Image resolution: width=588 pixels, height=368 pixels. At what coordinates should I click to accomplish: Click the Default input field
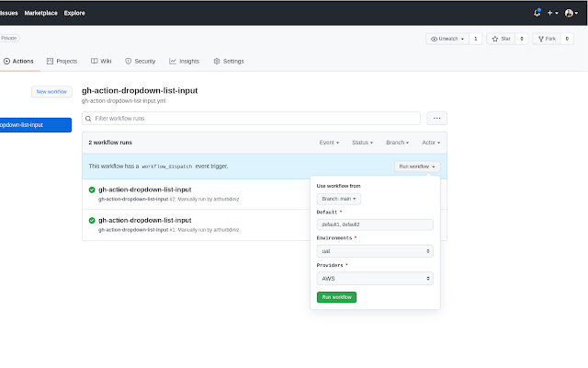point(375,224)
